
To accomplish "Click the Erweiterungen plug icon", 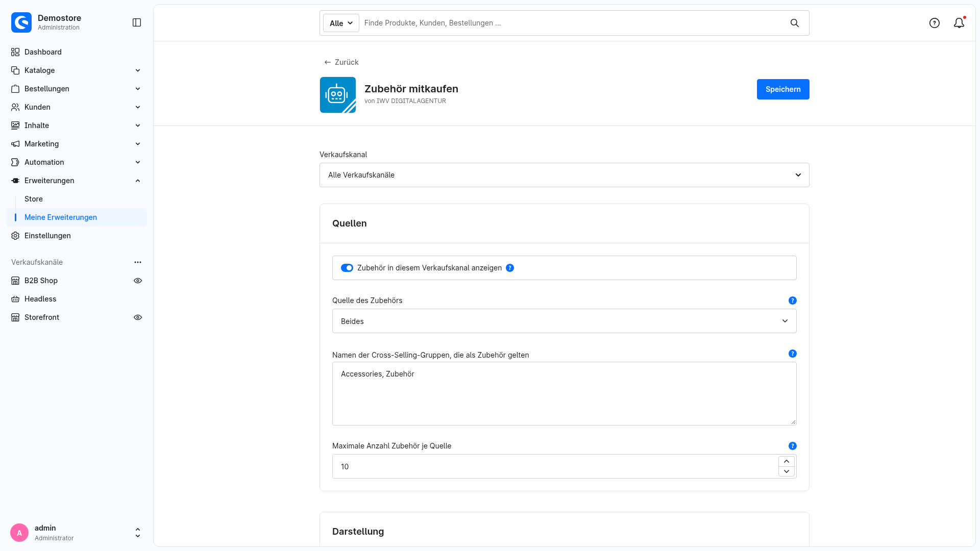I will pyautogui.click(x=15, y=181).
